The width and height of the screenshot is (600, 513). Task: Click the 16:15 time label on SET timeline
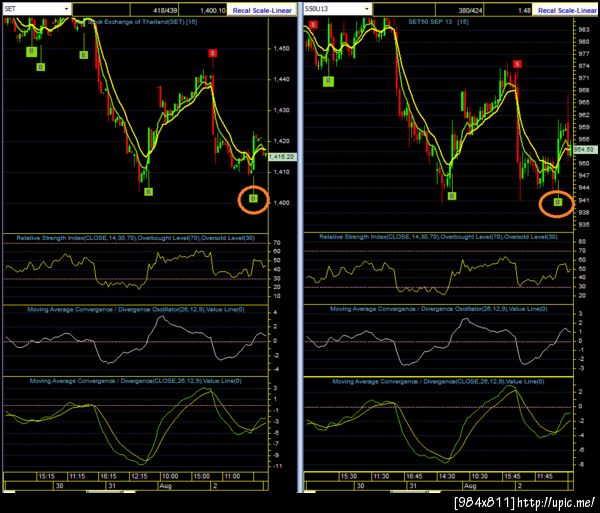point(108,476)
